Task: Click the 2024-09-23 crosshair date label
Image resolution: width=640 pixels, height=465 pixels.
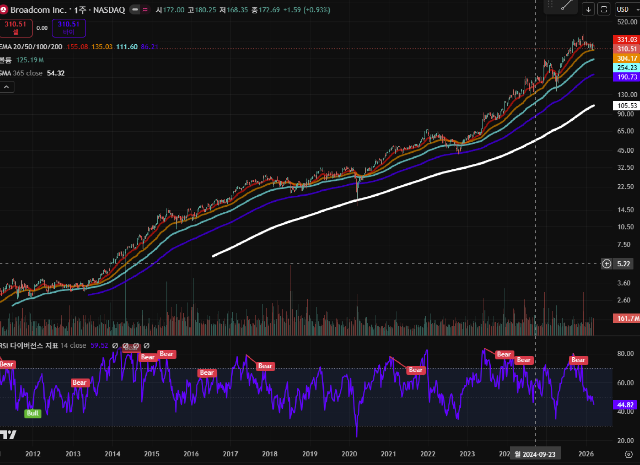Action: [535, 454]
